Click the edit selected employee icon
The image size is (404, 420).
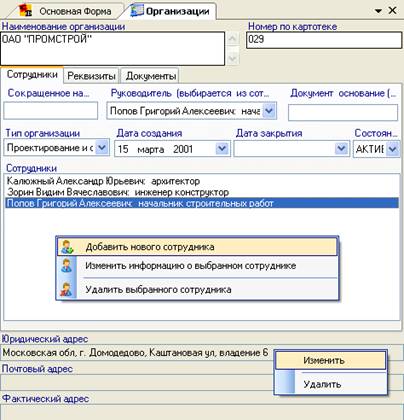click(x=67, y=266)
